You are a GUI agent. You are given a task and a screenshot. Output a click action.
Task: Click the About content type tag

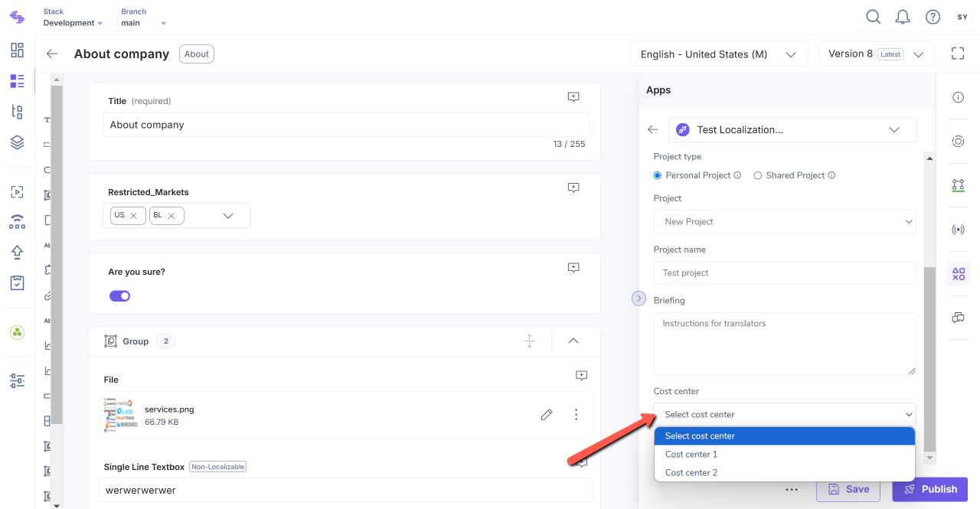(197, 54)
